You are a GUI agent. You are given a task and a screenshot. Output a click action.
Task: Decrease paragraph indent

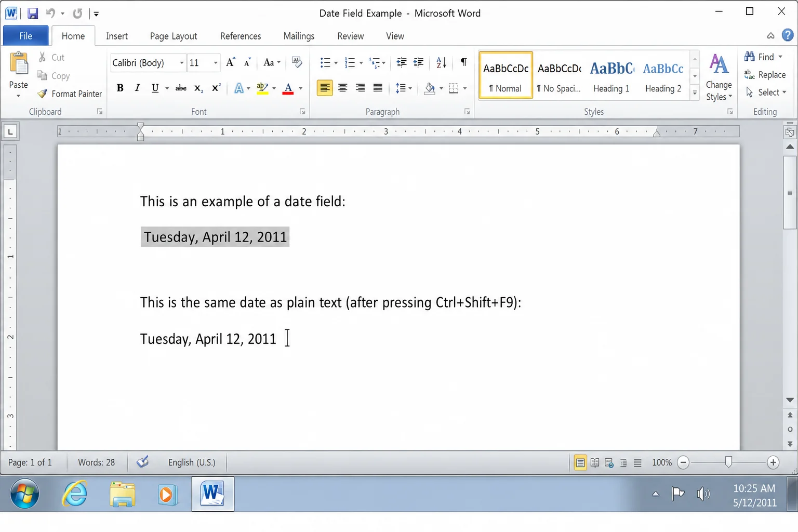[x=402, y=63]
